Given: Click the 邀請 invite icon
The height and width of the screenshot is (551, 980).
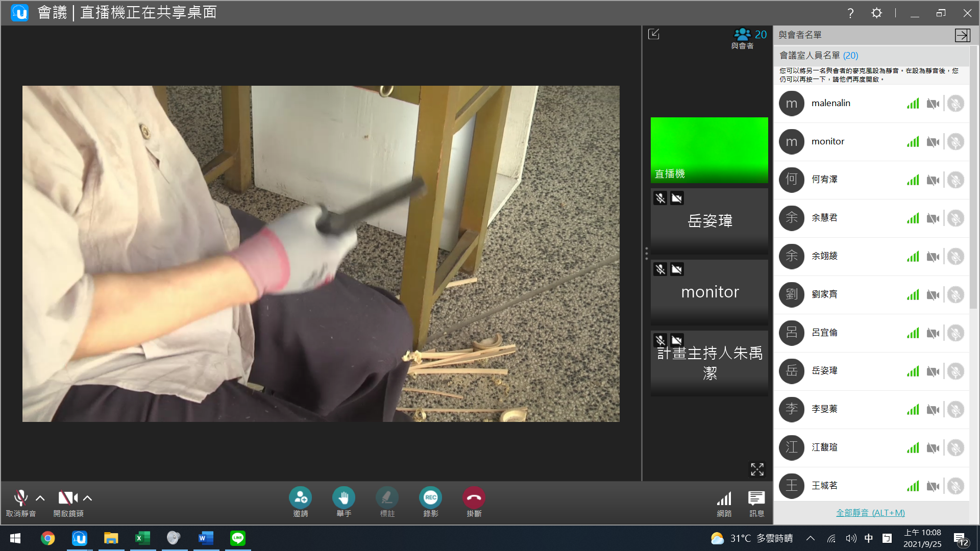Looking at the screenshot, I should coord(300,497).
